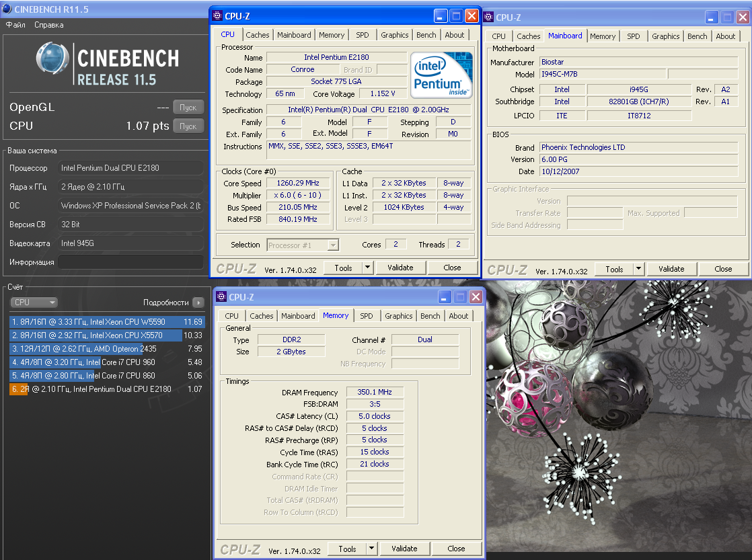This screenshot has height=560, width=752.
Task: Open Bench tab in CPU-Z CPU window
Action: (426, 35)
